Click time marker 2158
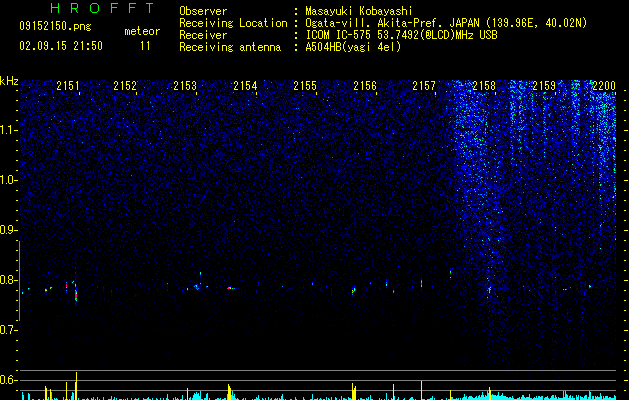The height and width of the screenshot is (400, 629). click(484, 86)
